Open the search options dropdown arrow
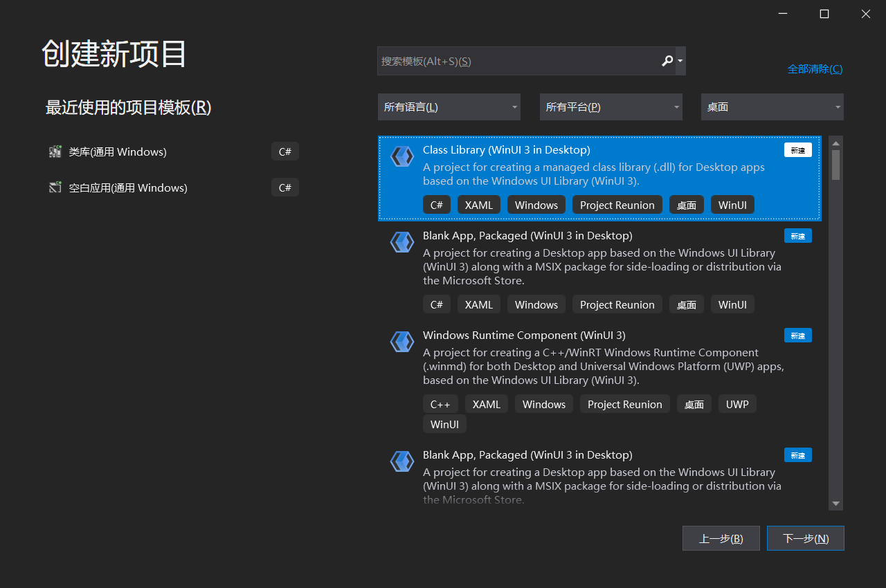 680,61
